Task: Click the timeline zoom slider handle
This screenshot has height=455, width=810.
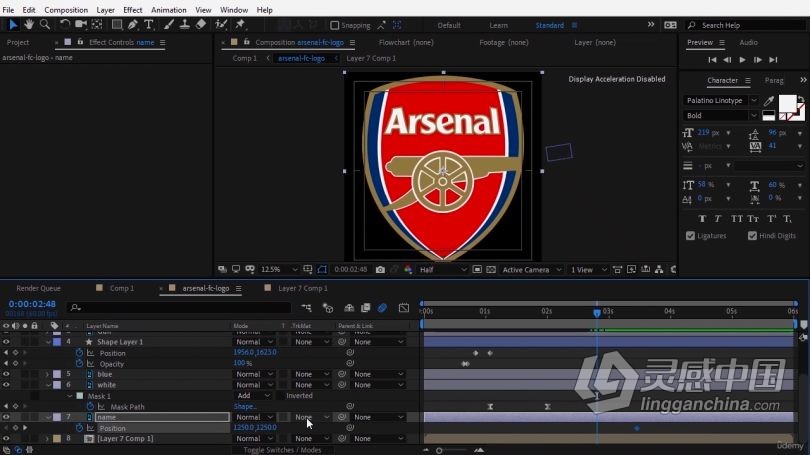Action: (439, 450)
